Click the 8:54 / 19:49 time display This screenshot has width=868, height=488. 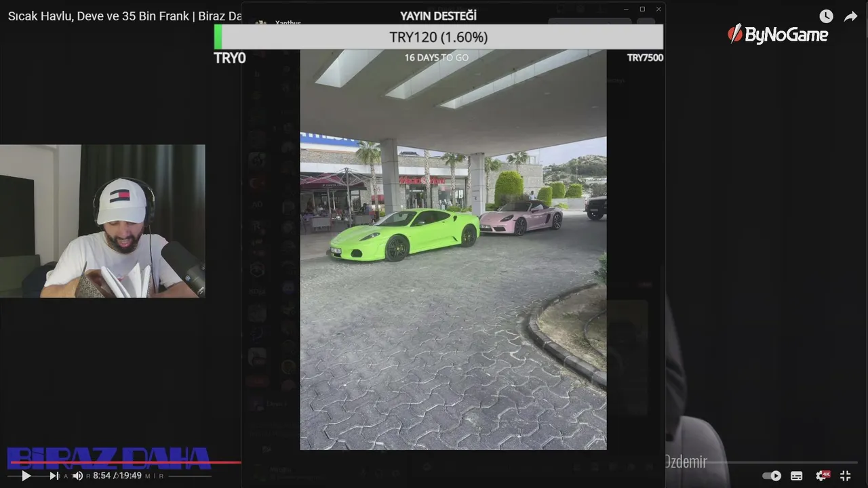coord(117,476)
